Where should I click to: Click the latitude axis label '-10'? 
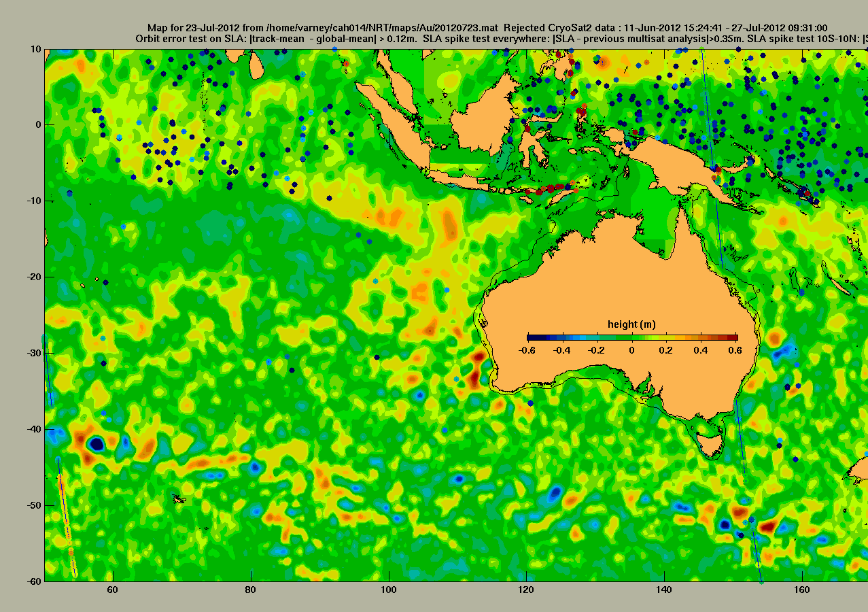pyautogui.click(x=34, y=201)
